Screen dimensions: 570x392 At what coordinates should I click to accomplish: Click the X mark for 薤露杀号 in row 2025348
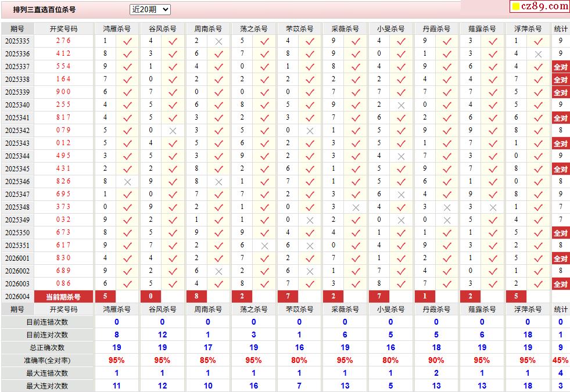point(493,207)
